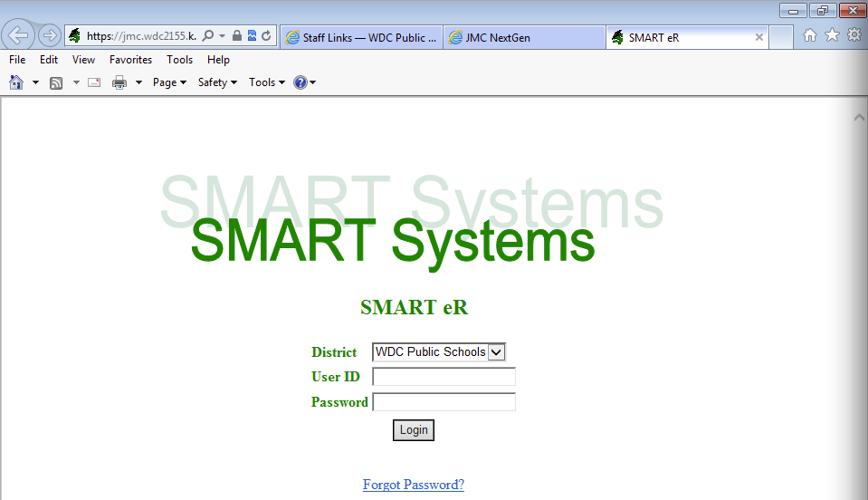The width and height of the screenshot is (868, 500).
Task: Open a new blank tab
Action: pyautogui.click(x=780, y=38)
